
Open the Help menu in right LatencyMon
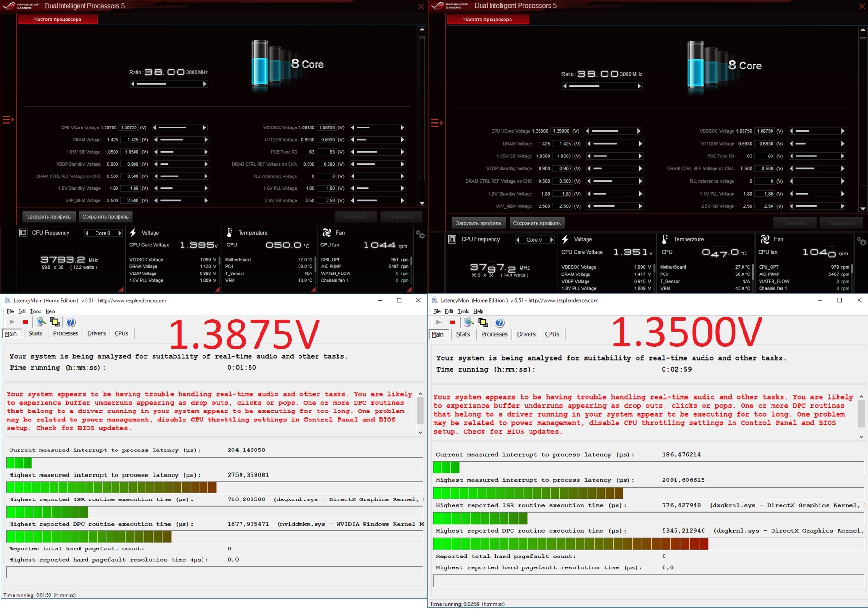pos(479,311)
